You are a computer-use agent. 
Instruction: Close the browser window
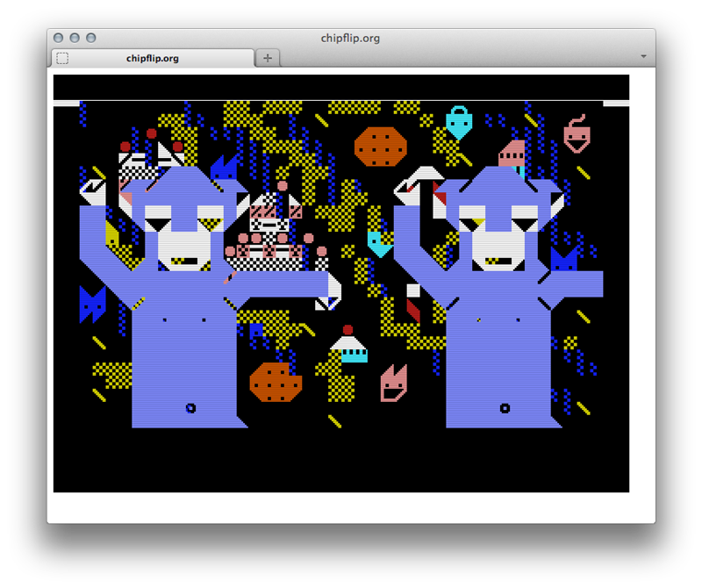click(59, 38)
